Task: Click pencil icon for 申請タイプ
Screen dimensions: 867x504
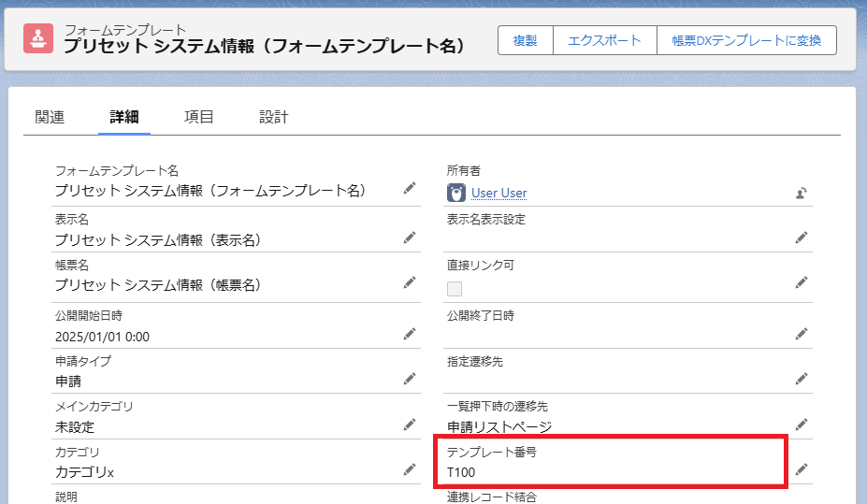Action: (x=410, y=379)
